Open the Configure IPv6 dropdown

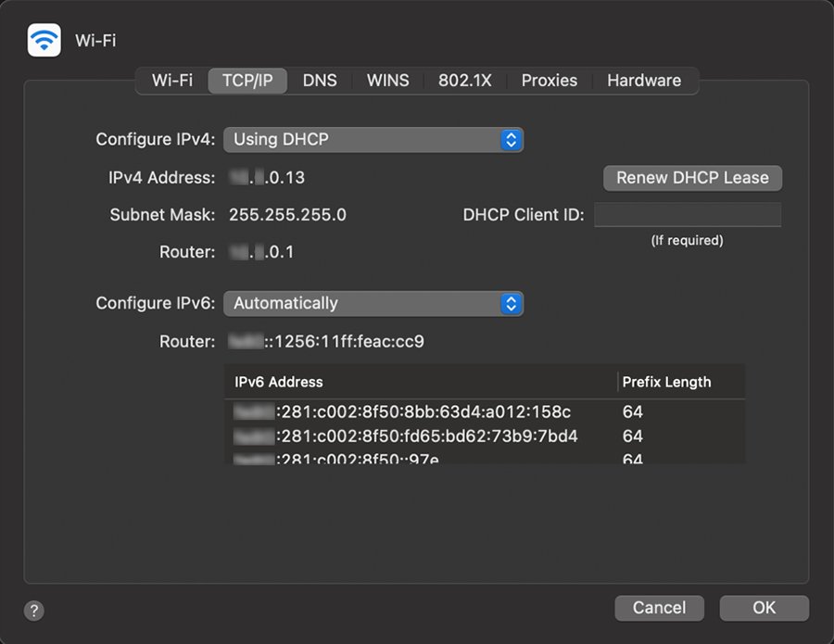point(373,303)
